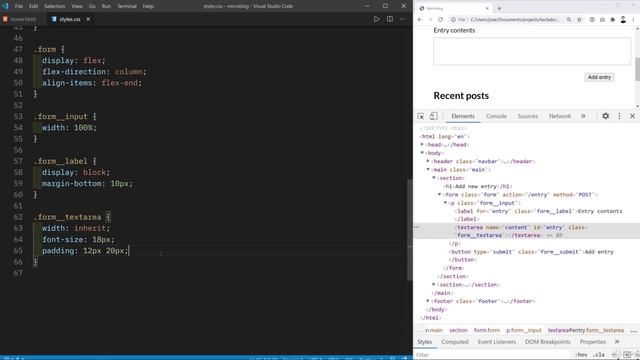Image resolution: width=640 pixels, height=360 pixels.
Task: Reload the page in the browser
Action: tap(440, 20)
